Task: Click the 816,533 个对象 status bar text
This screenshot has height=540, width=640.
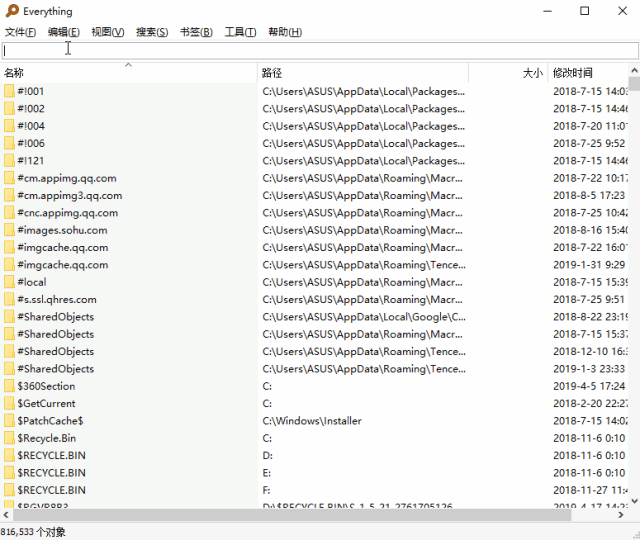Action: (x=33, y=532)
